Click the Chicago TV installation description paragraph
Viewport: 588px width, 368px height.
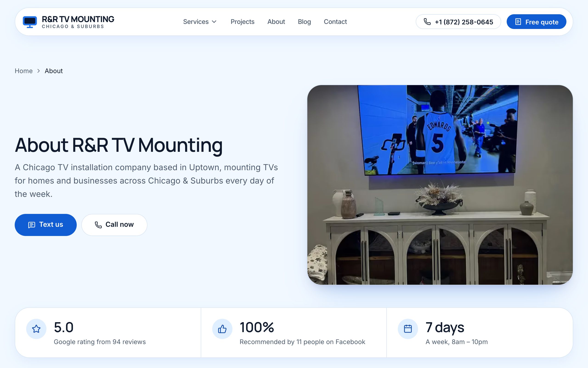[146, 181]
